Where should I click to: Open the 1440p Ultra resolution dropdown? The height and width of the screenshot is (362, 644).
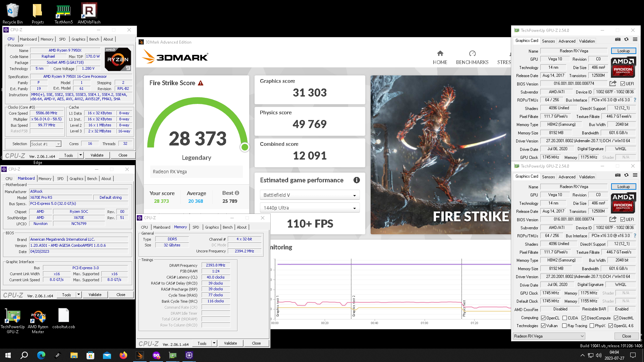(310, 208)
